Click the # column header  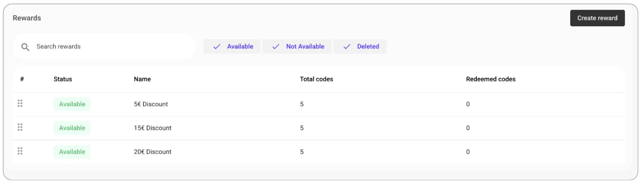[22, 79]
